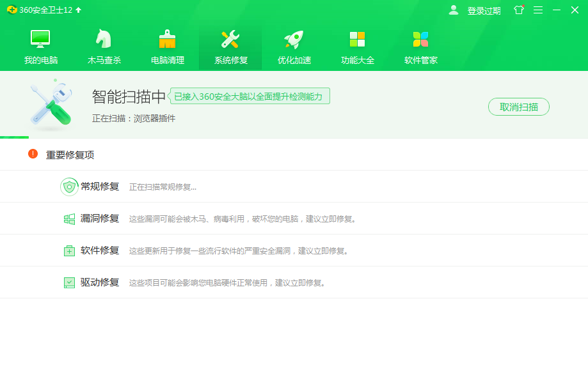Open the skin shirt icon
Image resolution: width=588 pixels, height=370 pixels.
(519, 10)
